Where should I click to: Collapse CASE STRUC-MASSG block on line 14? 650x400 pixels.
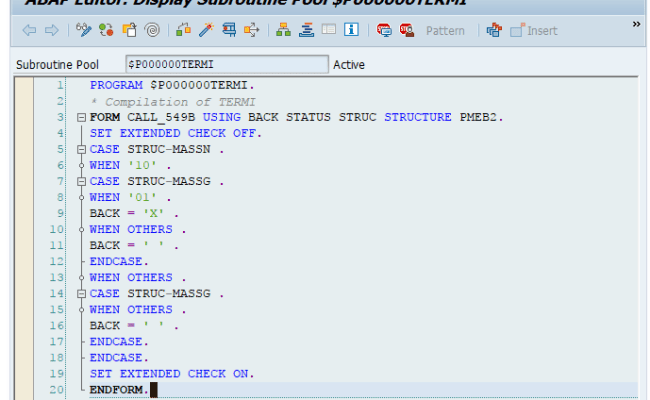[81, 293]
